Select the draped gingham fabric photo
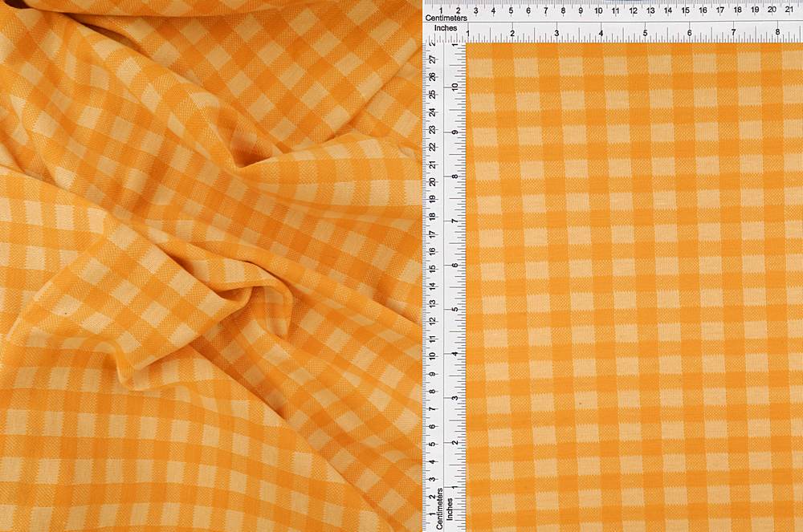 tap(211, 266)
